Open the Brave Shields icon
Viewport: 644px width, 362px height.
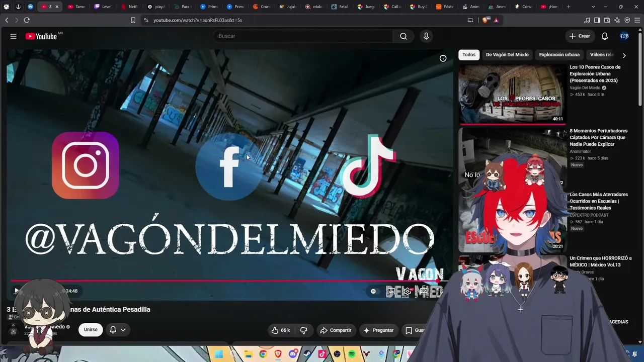[x=485, y=20]
